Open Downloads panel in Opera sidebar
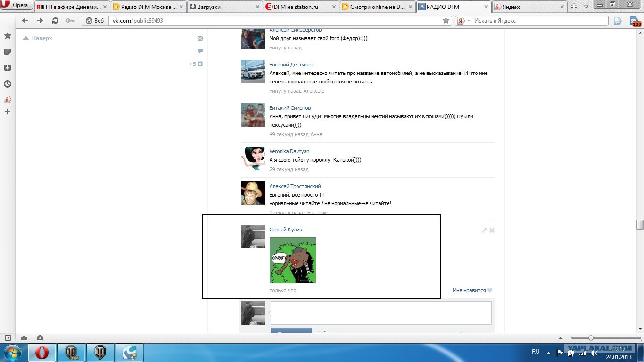 (x=8, y=67)
